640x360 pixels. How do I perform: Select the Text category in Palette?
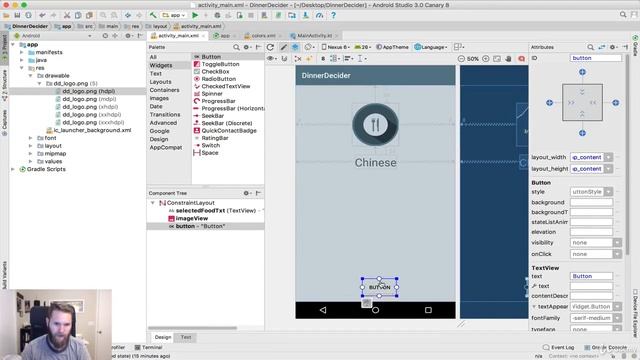point(156,73)
